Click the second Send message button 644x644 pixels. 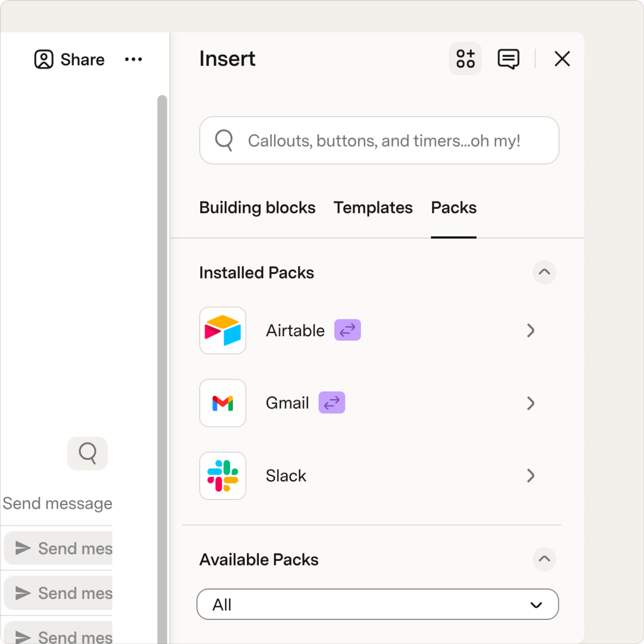click(x=58, y=593)
